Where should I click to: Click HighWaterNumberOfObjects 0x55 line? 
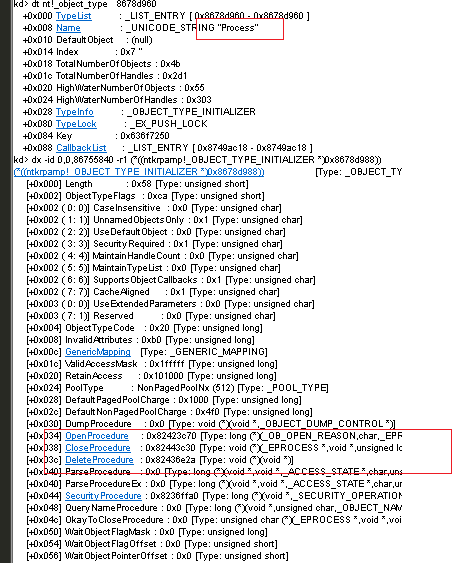point(113,88)
